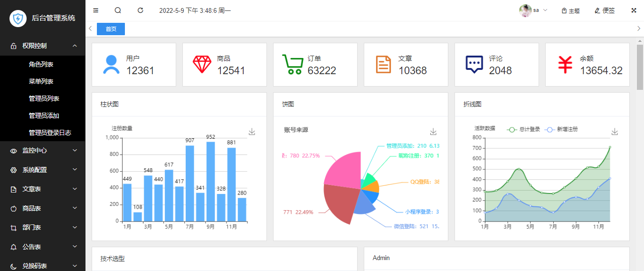
Task: Click the 技术选型 card heading
Action: 113,259
